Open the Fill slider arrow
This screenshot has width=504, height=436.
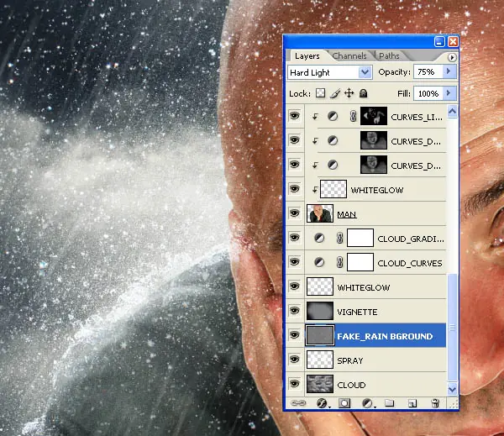coord(449,93)
